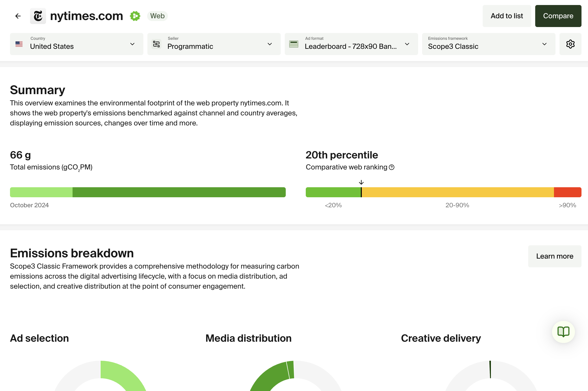The image size is (588, 391).
Task: Open the settings gear icon
Action: click(x=570, y=44)
